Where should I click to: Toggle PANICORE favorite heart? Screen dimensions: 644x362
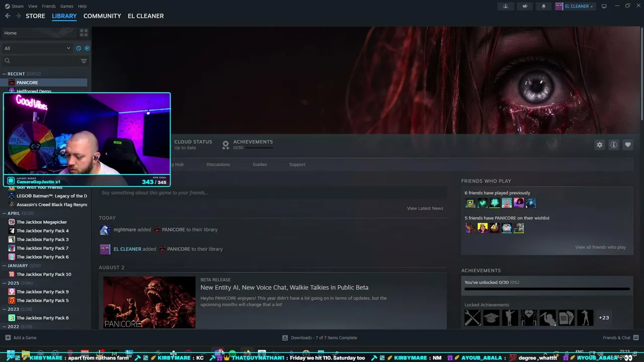click(628, 145)
